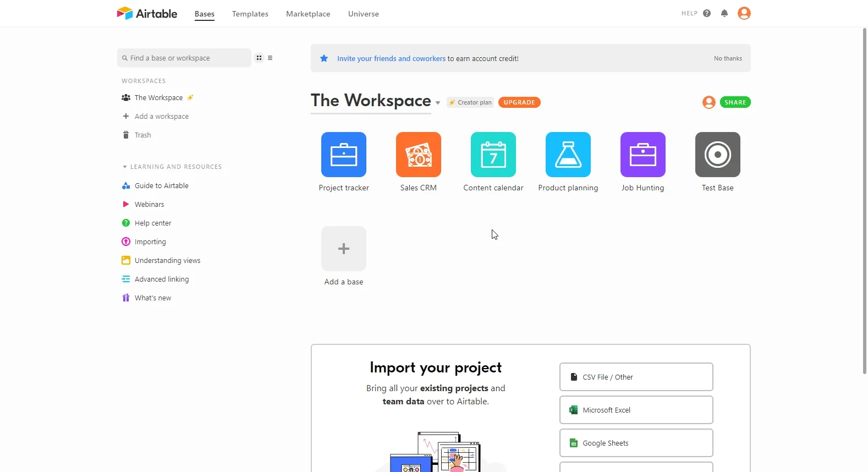Viewport: 868px width, 472px height.
Task: Click the Find a base or workspace field
Action: coord(184,58)
